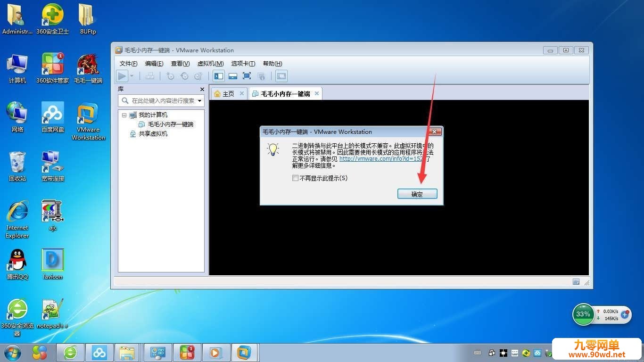Collapse the 我的计算机 tree node
Screen dimensions: 644x362
point(124,115)
